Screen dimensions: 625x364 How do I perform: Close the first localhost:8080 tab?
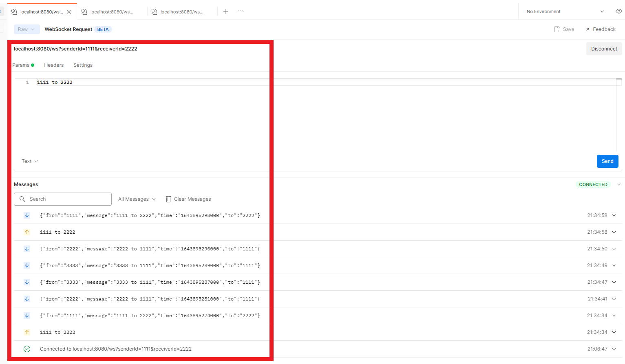coord(69,12)
